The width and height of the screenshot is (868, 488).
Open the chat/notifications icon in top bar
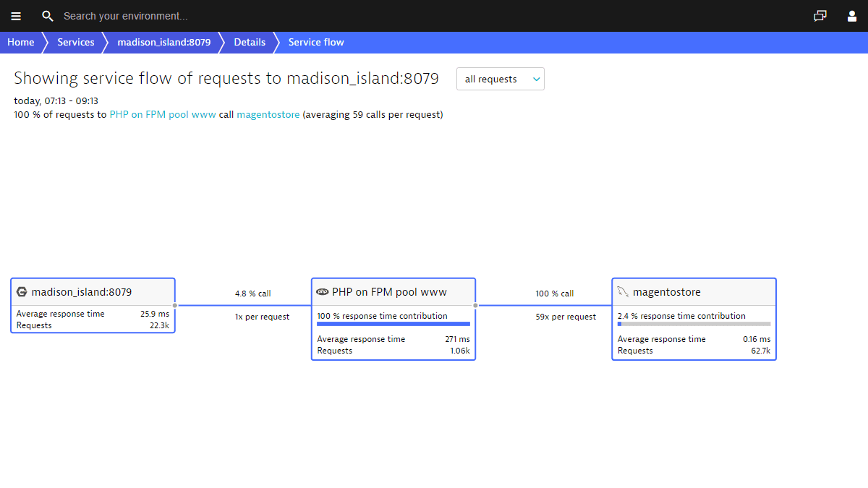click(820, 16)
